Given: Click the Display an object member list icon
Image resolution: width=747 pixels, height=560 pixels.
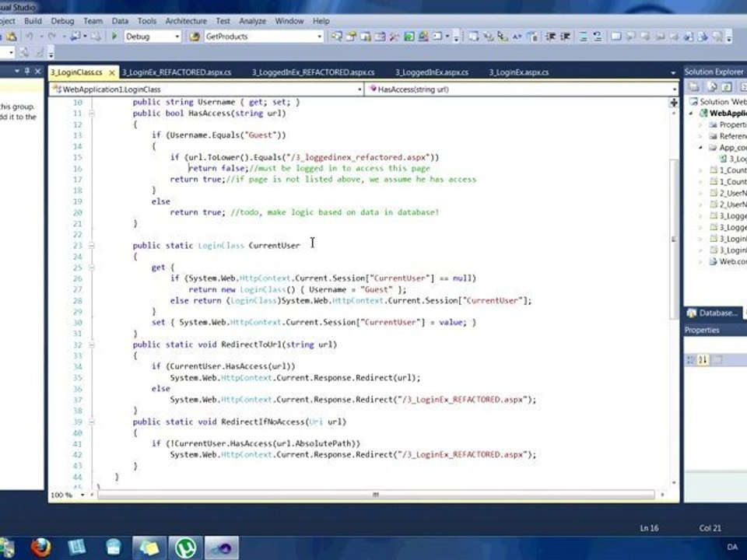Looking at the screenshot, I should coord(473,37).
